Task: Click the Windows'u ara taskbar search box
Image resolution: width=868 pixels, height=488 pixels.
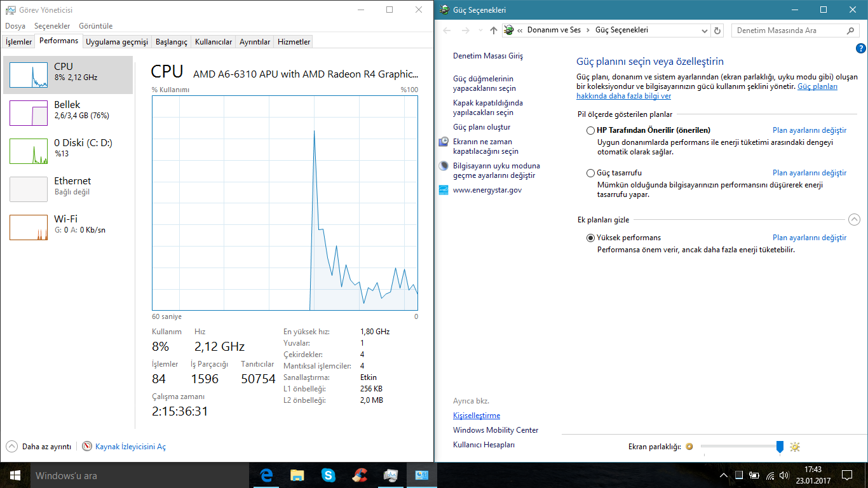Action: 140,475
